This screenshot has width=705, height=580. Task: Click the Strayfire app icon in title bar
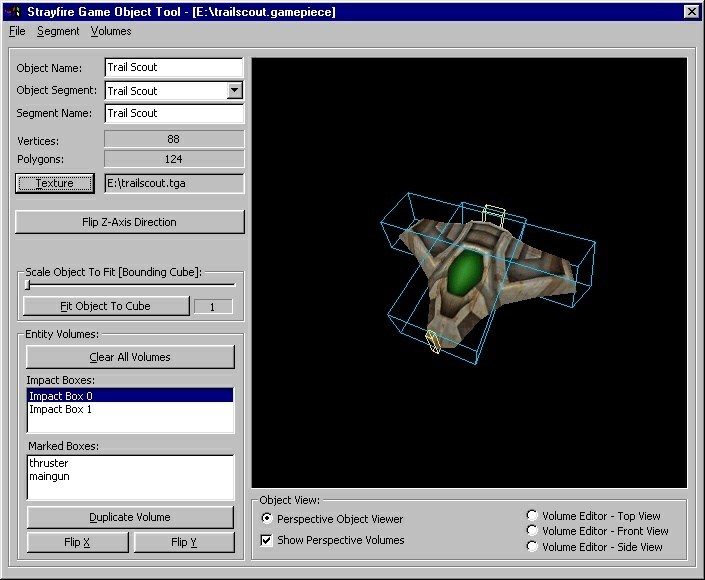click(13, 11)
